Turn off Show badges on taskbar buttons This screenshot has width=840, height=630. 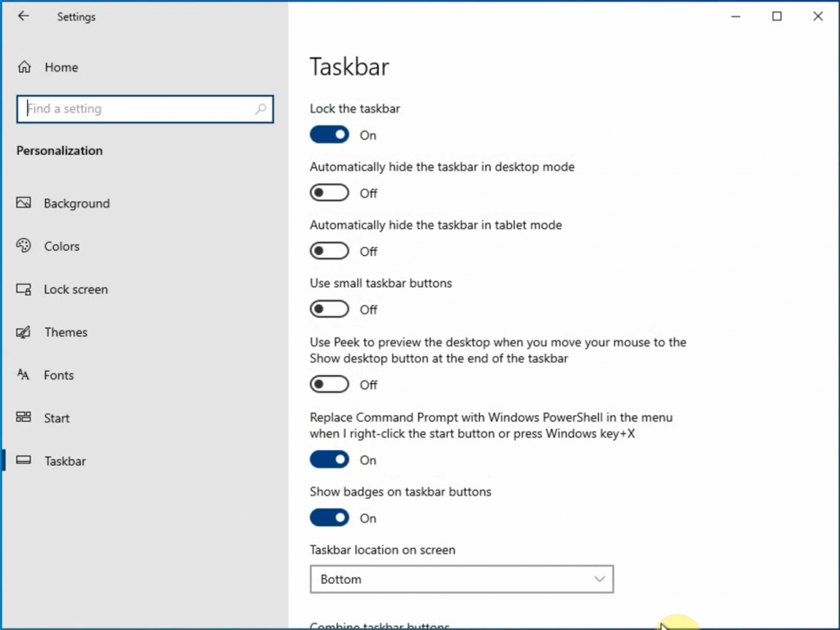(330, 518)
